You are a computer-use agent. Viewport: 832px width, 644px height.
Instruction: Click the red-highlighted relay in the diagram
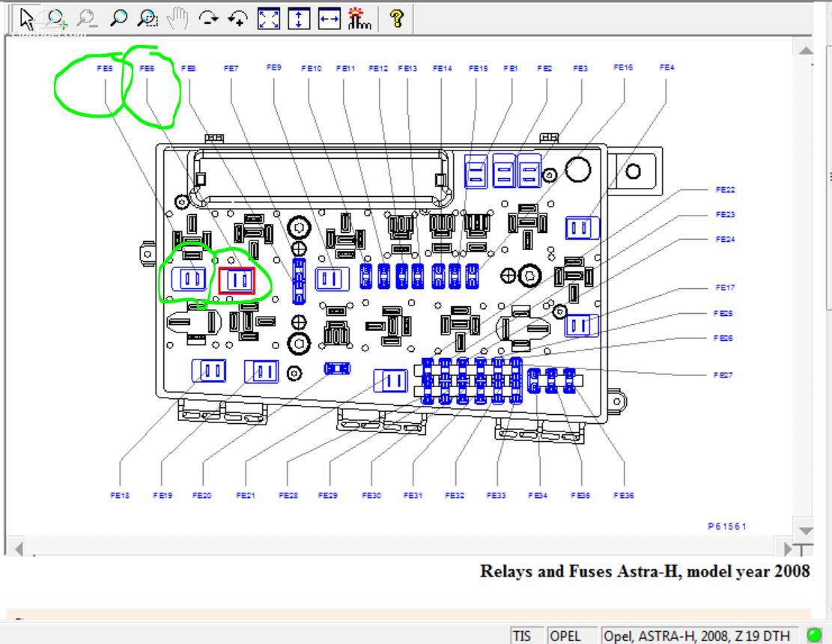click(x=237, y=281)
